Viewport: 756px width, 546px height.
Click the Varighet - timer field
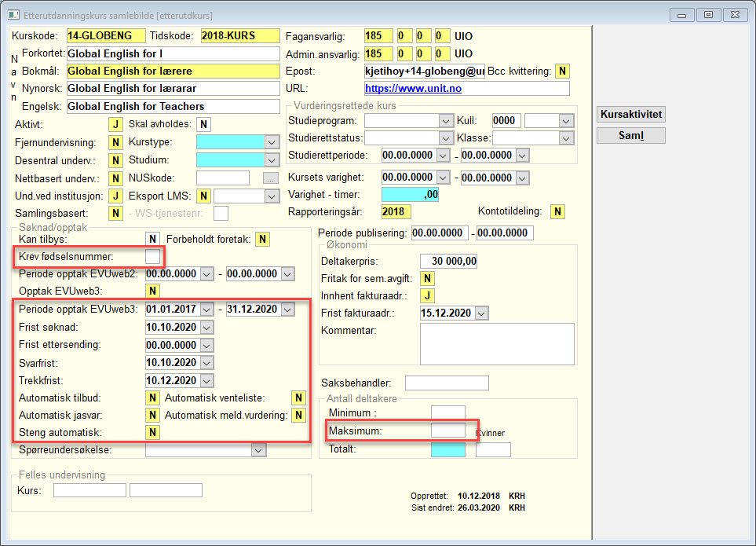pyautogui.click(x=410, y=195)
